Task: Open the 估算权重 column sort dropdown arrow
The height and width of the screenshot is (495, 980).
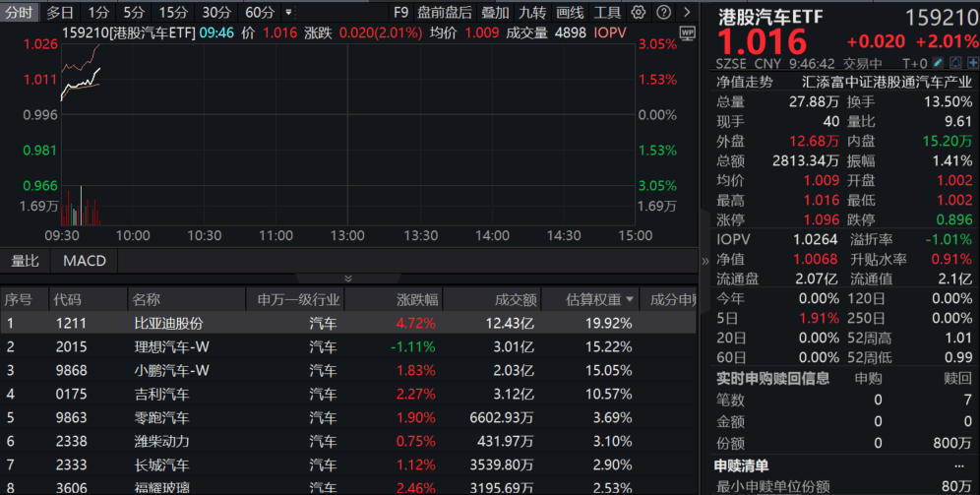Action: point(630,300)
